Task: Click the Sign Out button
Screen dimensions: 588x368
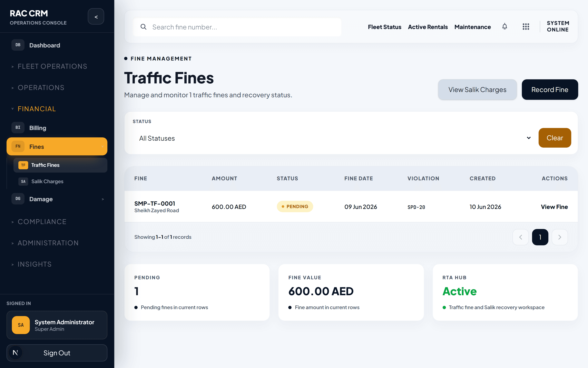Action: pos(57,353)
